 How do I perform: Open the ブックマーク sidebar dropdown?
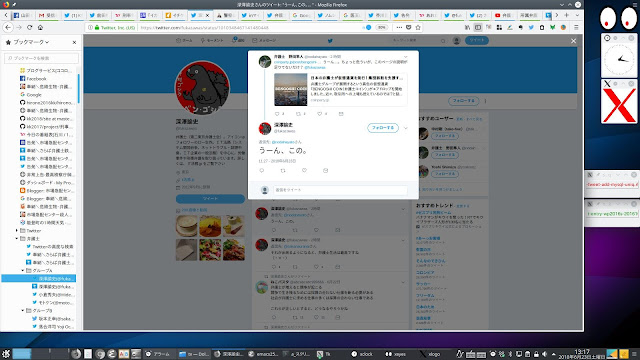[31, 42]
